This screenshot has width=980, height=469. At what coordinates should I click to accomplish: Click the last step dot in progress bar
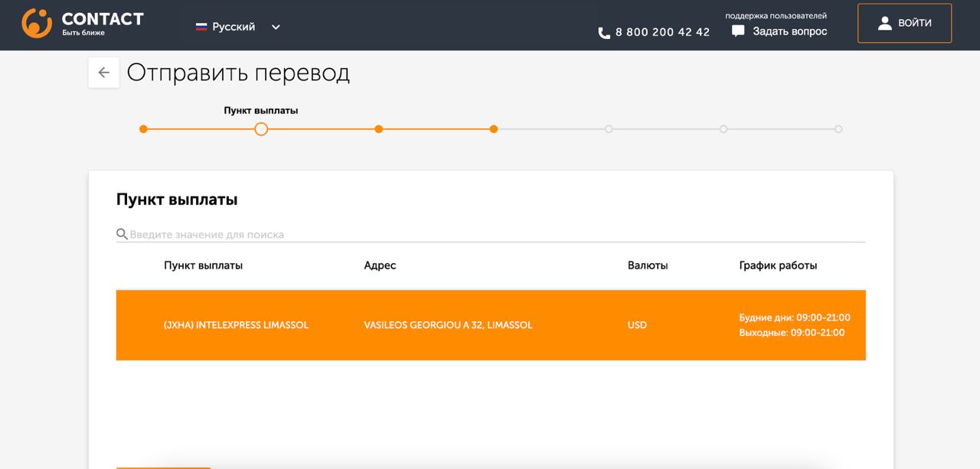coord(838,129)
